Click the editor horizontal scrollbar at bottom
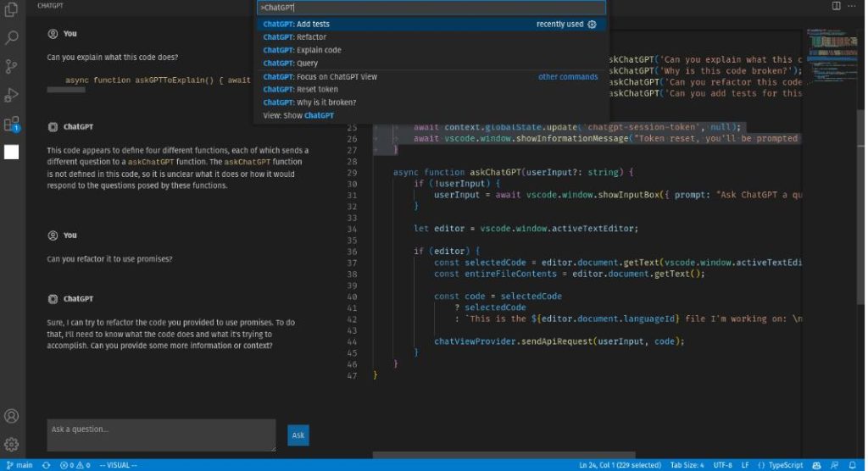This screenshot has height=471, width=868. click(504, 455)
